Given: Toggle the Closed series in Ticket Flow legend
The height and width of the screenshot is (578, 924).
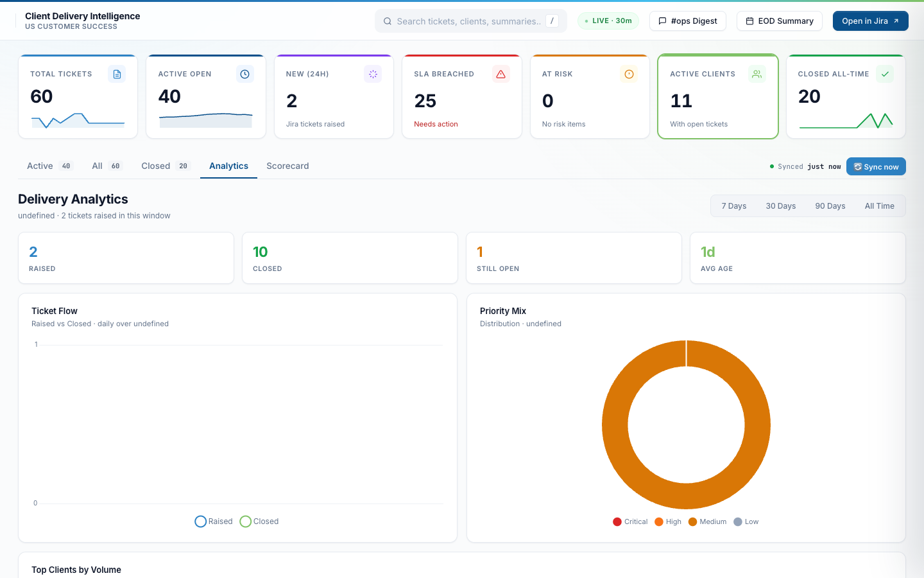Looking at the screenshot, I should point(259,521).
